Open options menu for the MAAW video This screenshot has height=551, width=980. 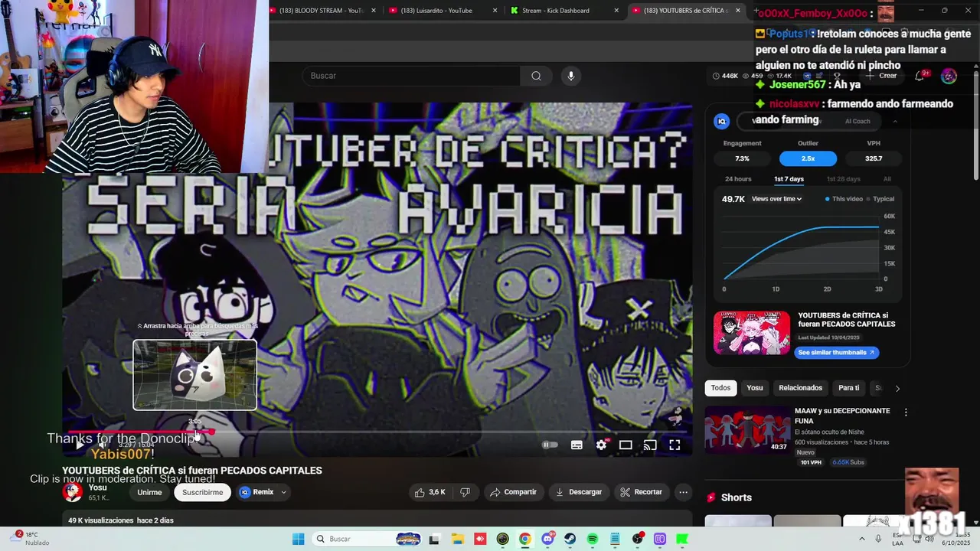[x=906, y=412]
